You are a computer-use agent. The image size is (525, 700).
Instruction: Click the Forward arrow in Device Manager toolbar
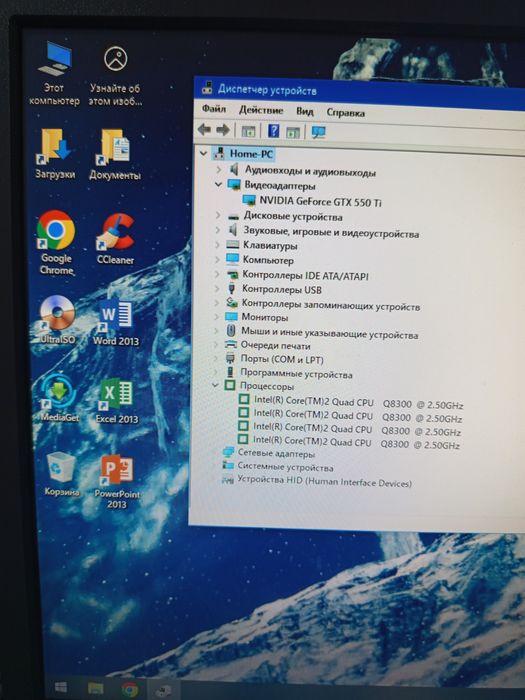tap(222, 130)
